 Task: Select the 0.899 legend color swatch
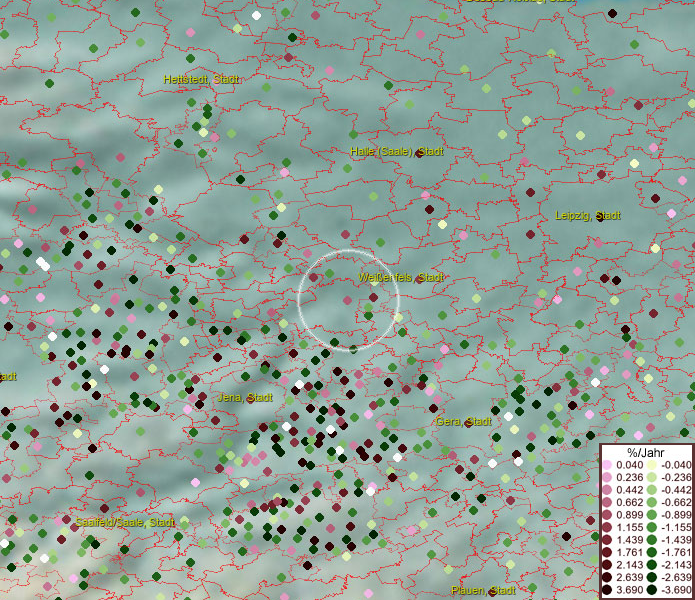(607, 515)
